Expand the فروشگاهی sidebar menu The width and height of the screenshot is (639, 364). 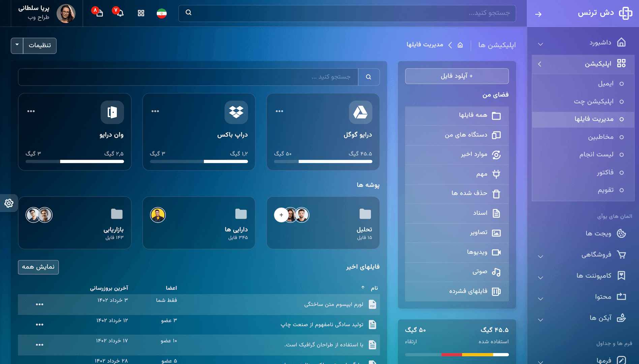click(x=541, y=256)
